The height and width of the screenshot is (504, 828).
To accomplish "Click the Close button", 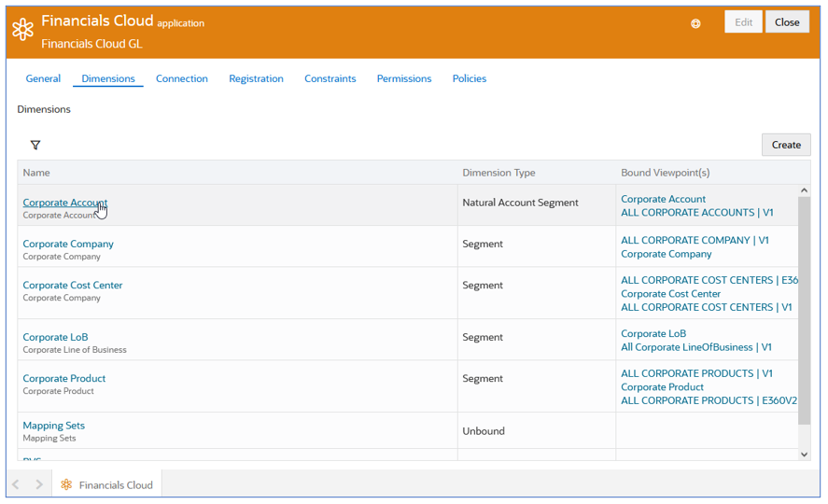I will pyautogui.click(x=787, y=22).
